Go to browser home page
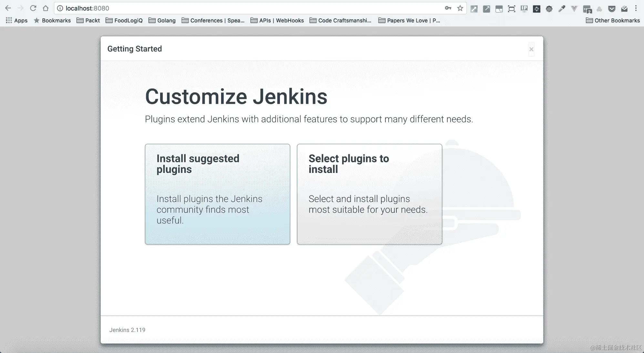644x353 pixels. pos(46,8)
